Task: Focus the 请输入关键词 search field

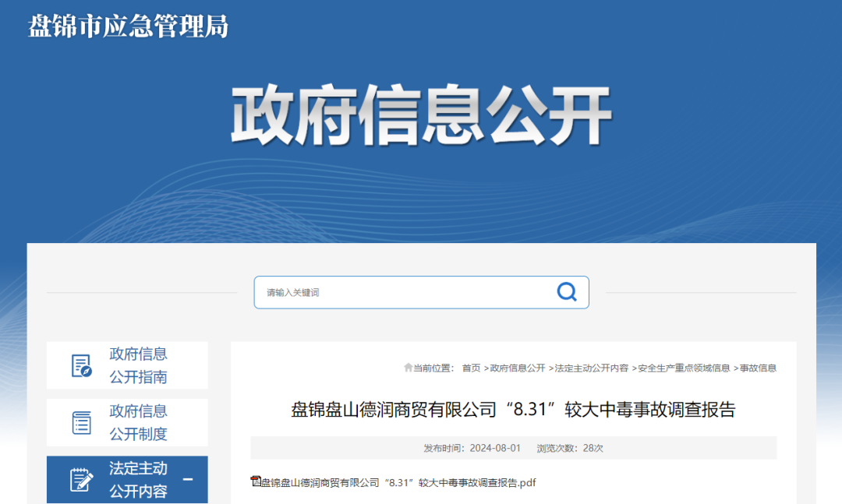Action: (405, 292)
